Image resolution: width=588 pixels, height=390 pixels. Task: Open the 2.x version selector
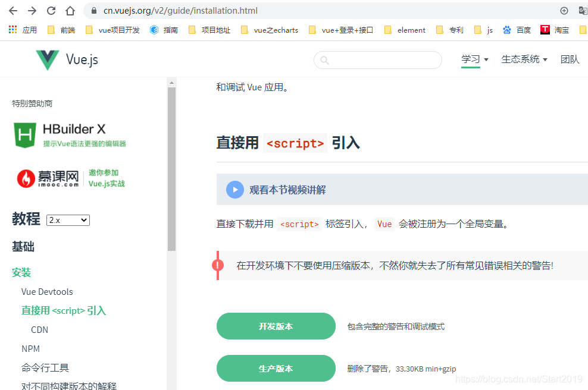coord(67,220)
